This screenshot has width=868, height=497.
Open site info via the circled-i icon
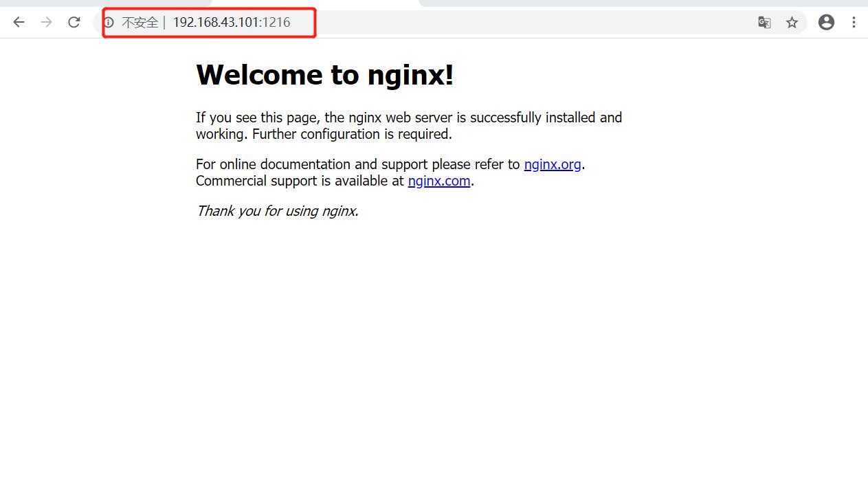[109, 22]
